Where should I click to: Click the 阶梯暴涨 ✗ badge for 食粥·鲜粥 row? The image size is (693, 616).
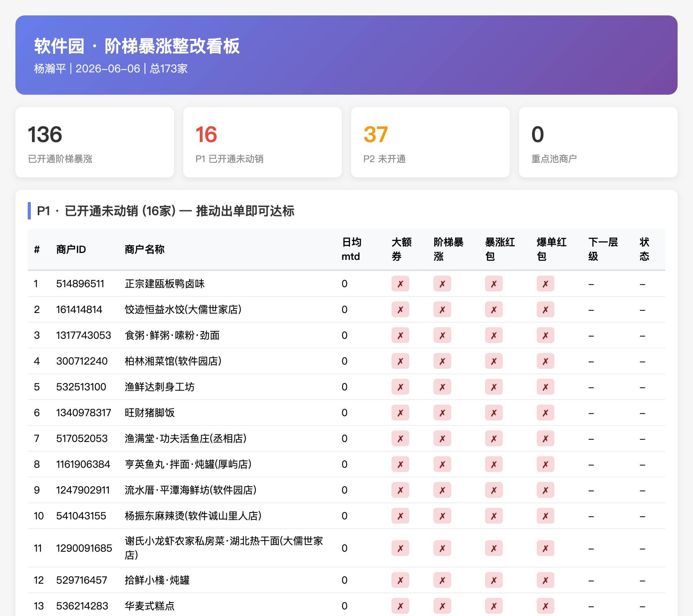click(x=442, y=335)
